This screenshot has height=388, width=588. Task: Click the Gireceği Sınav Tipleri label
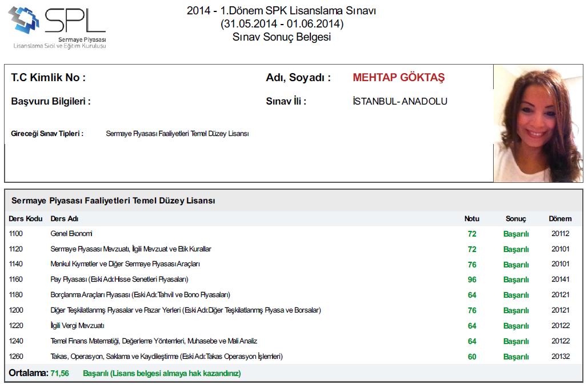point(47,134)
